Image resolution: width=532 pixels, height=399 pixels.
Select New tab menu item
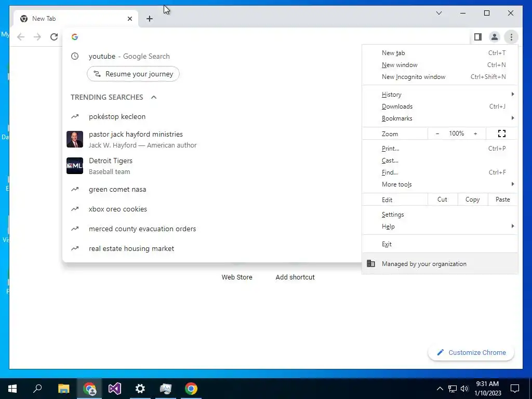pyautogui.click(x=440, y=52)
